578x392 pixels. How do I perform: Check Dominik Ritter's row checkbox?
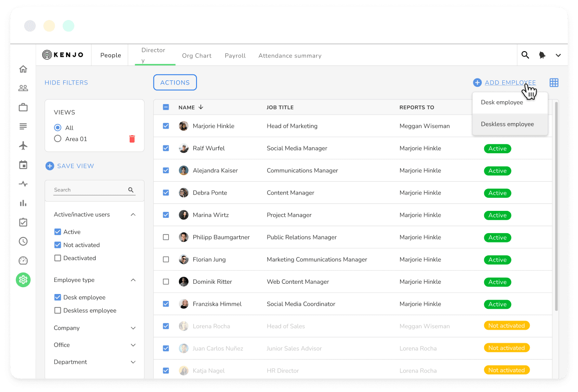click(166, 282)
